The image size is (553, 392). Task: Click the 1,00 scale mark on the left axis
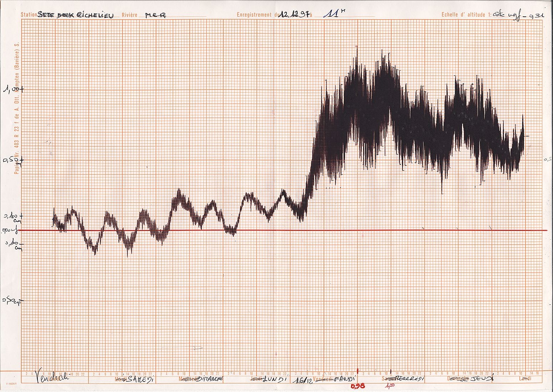pyautogui.click(x=14, y=90)
